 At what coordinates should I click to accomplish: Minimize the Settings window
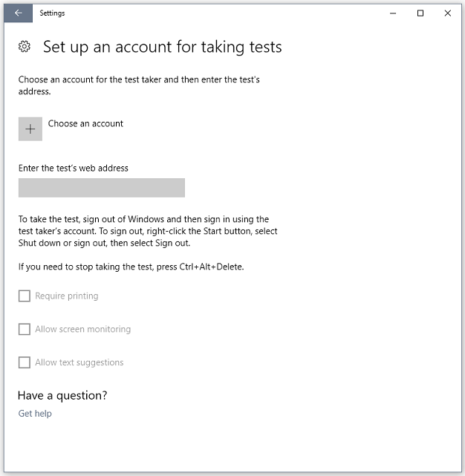coord(393,13)
